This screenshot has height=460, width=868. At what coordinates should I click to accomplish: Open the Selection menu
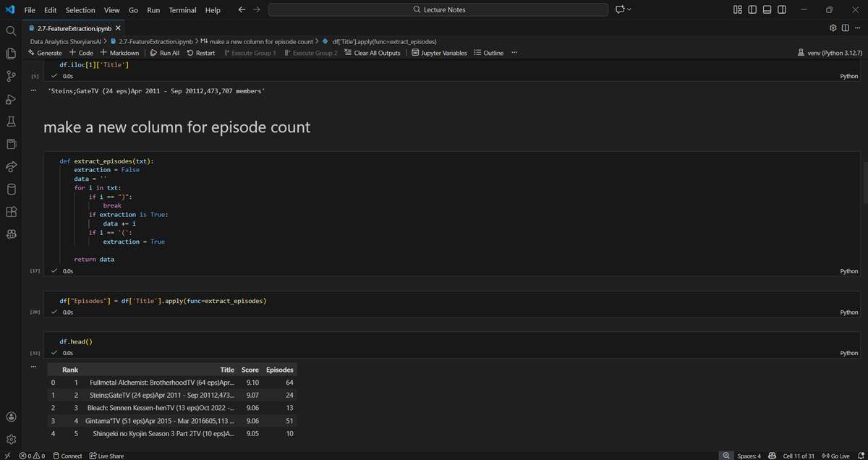point(80,10)
